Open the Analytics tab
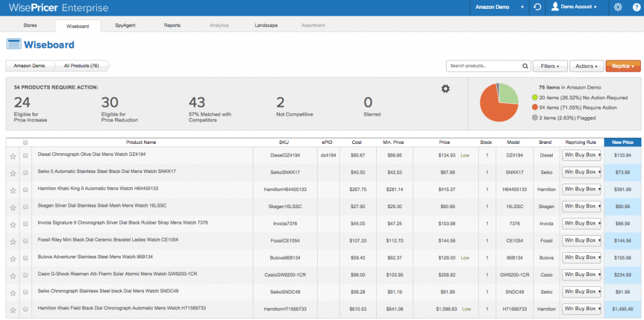This screenshot has height=320, width=644. (x=219, y=26)
